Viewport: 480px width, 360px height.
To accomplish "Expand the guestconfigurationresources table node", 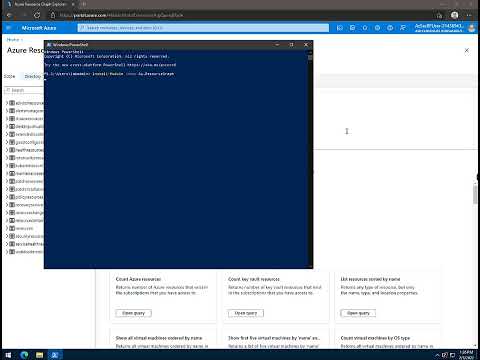I will [x=7, y=142].
